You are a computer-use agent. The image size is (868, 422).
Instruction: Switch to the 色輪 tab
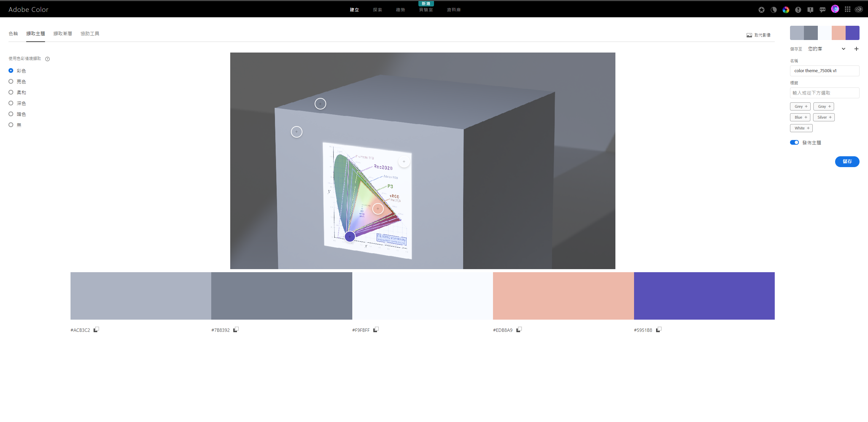point(13,34)
